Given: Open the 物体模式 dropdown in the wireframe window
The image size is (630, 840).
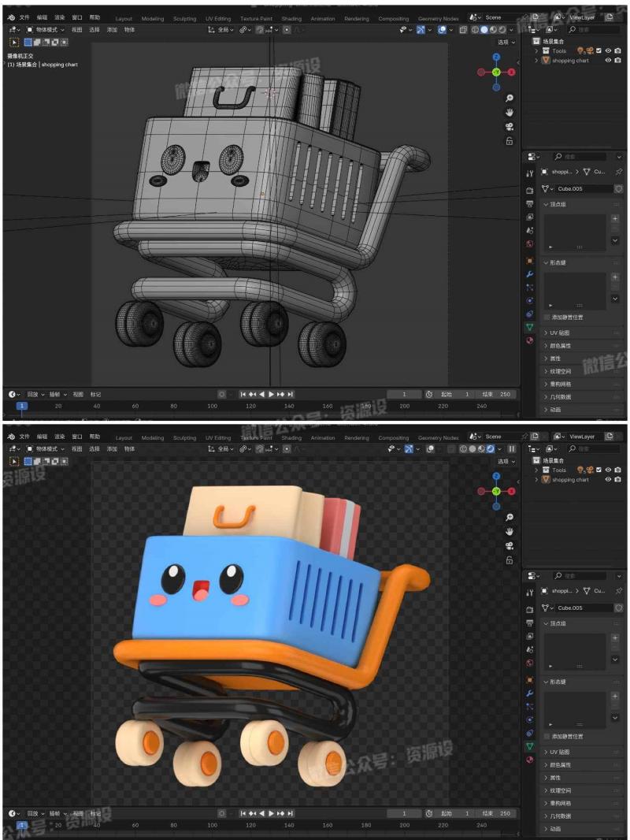Looking at the screenshot, I should (46, 30).
